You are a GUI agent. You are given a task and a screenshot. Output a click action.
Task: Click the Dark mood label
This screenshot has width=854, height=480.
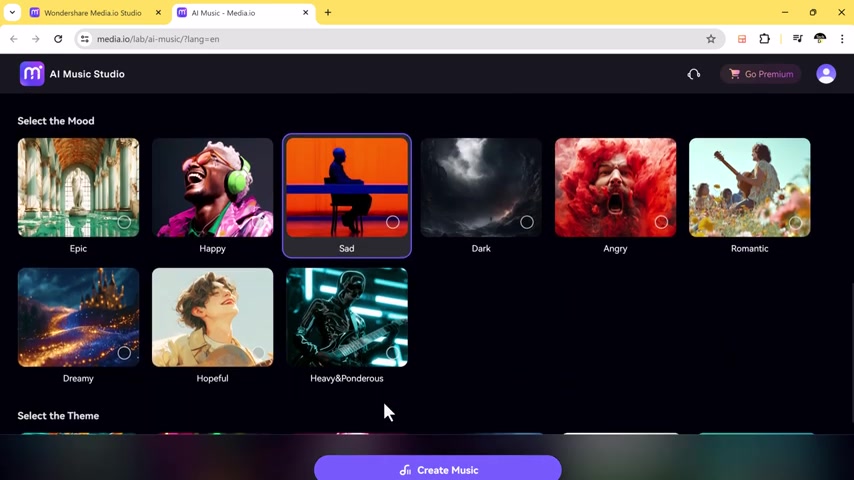coord(481,248)
